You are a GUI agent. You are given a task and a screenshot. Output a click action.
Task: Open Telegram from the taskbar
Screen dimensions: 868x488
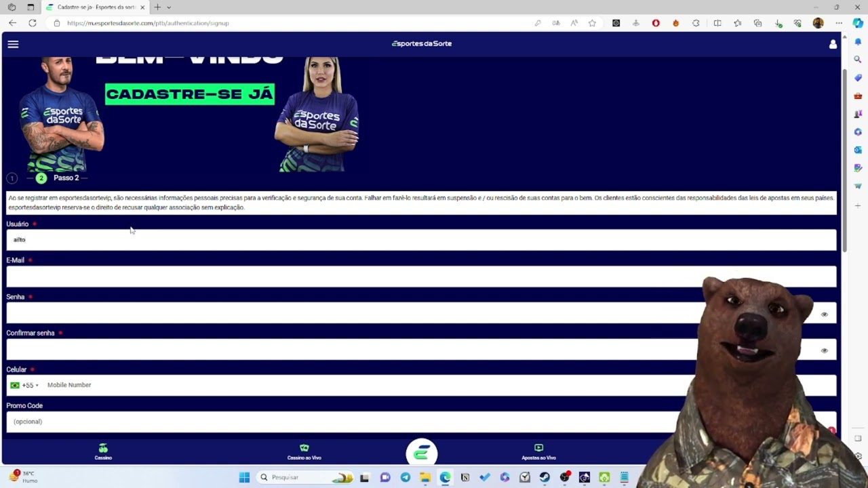405,477
